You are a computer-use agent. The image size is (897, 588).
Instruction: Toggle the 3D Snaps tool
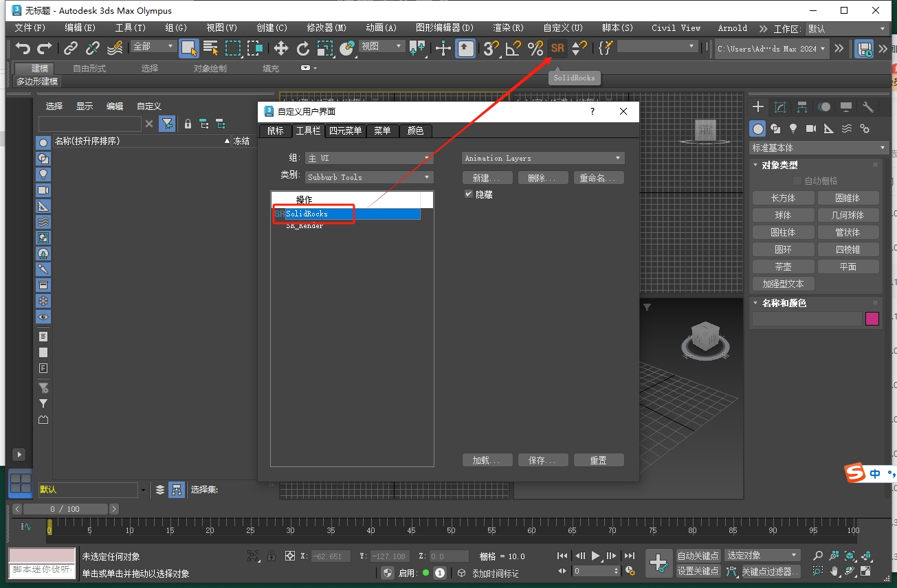click(491, 48)
